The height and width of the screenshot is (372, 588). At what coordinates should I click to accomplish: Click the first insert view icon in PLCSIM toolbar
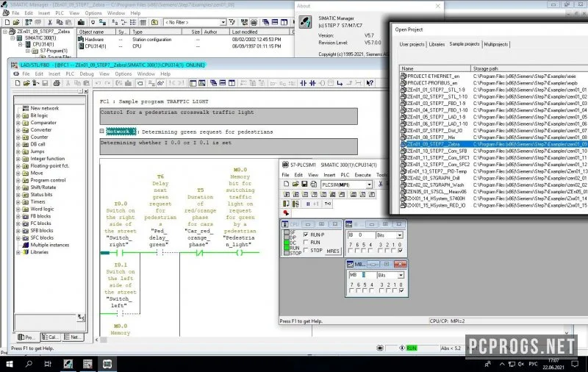click(287, 194)
